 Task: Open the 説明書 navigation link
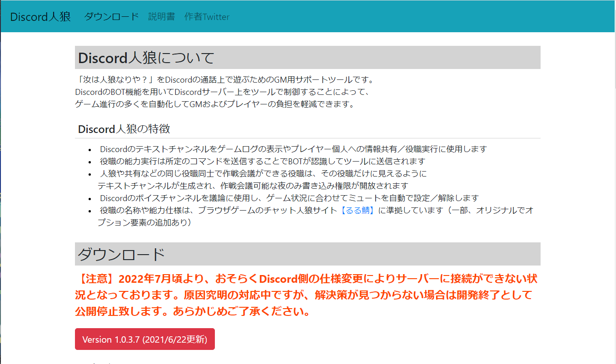pyautogui.click(x=161, y=17)
